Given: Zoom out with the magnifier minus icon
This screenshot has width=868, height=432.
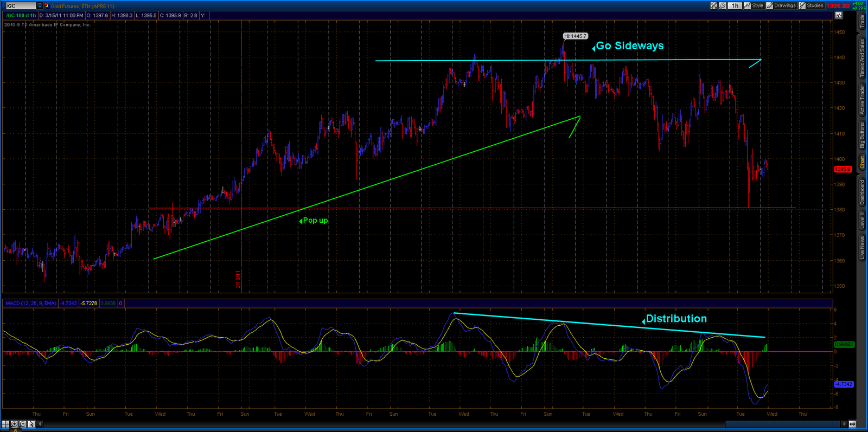Looking at the screenshot, I should click(x=23, y=424).
